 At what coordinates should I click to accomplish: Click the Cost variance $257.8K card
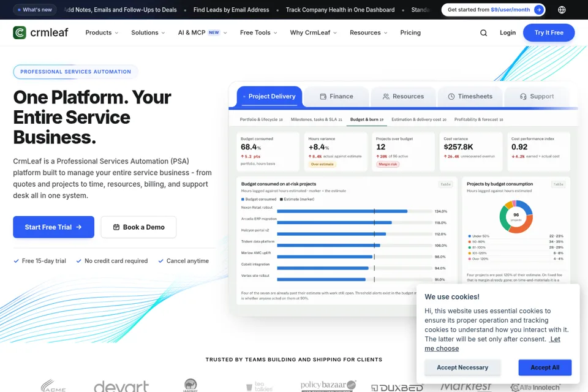coord(470,151)
